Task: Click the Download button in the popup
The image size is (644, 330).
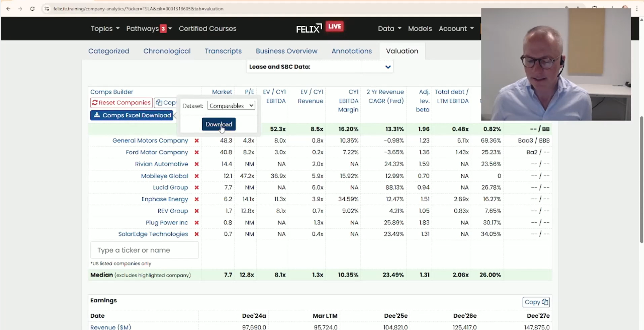Action: [x=218, y=124]
